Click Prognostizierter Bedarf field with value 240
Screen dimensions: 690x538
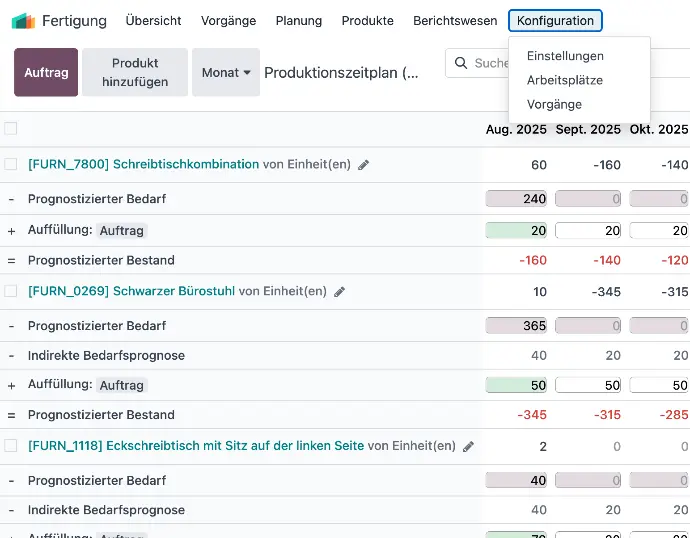click(x=516, y=199)
